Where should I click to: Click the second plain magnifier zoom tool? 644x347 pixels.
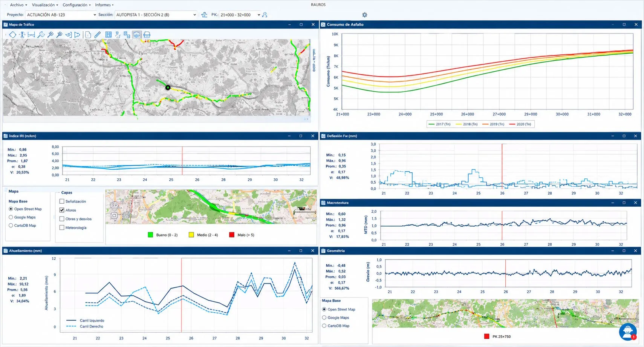coord(59,35)
